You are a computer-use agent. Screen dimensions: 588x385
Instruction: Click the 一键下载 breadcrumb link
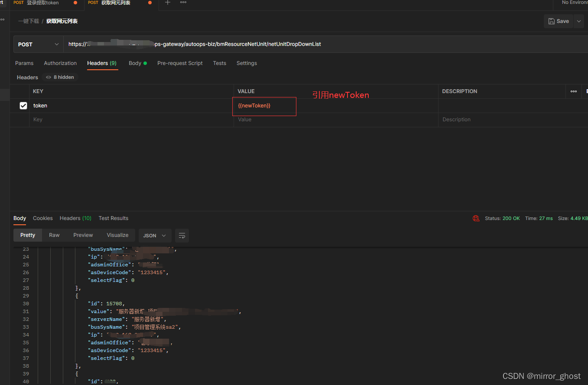click(29, 21)
